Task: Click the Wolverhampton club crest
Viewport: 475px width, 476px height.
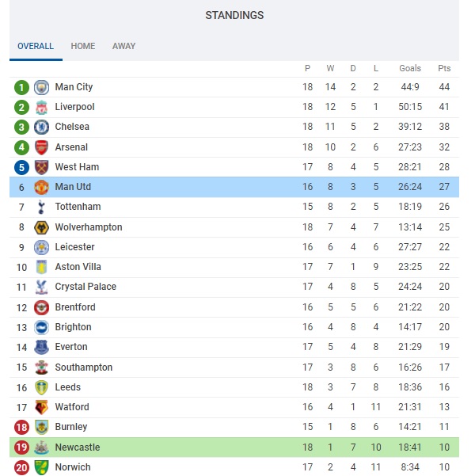Action: pyautogui.click(x=41, y=227)
